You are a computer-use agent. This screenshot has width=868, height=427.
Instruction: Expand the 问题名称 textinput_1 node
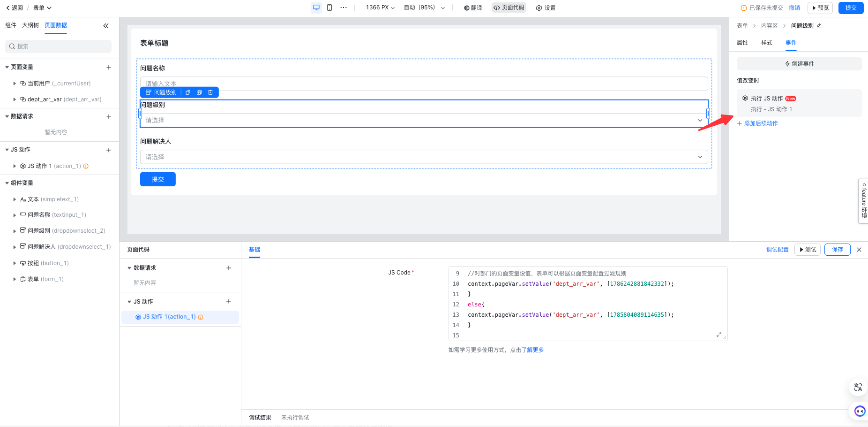tap(15, 215)
